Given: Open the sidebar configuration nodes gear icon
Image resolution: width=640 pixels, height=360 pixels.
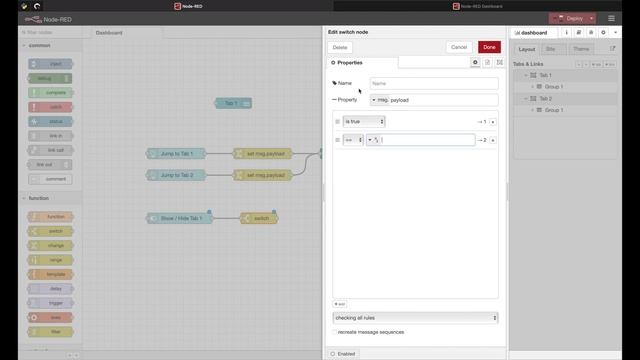Looking at the screenshot, I should (x=603, y=33).
